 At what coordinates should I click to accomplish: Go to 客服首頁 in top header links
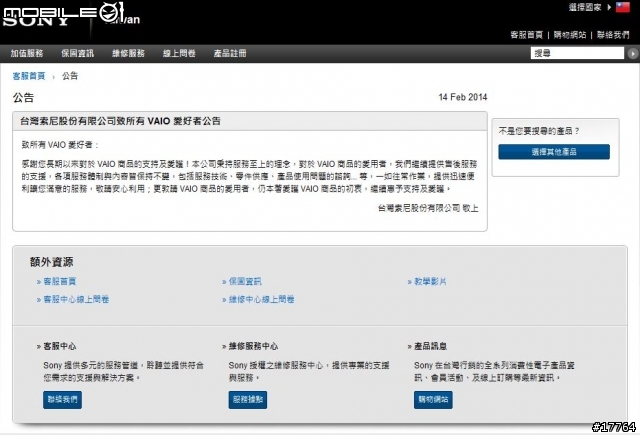click(x=527, y=35)
